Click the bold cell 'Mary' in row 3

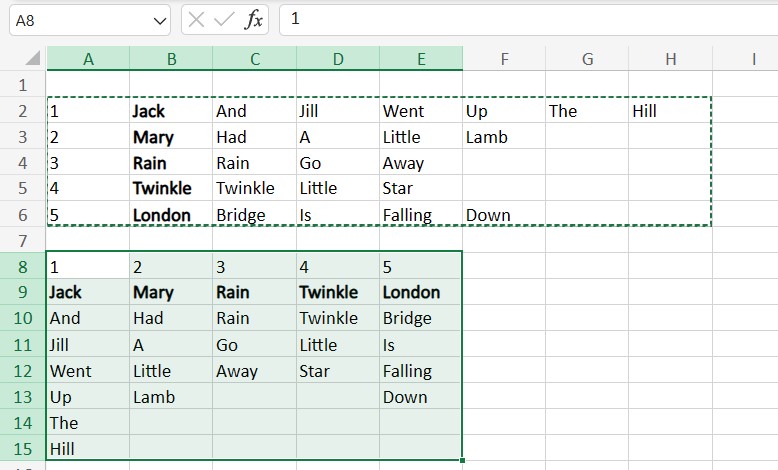pyautogui.click(x=171, y=137)
